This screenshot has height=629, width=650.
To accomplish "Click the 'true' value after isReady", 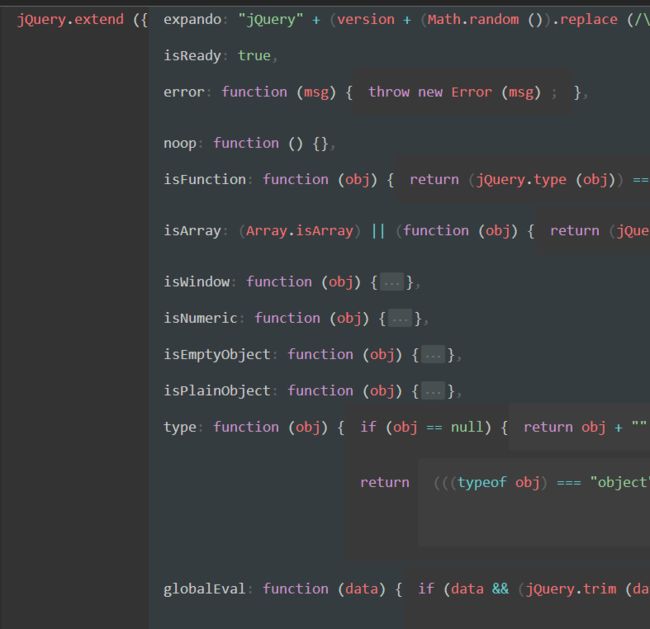I will coord(254,56).
